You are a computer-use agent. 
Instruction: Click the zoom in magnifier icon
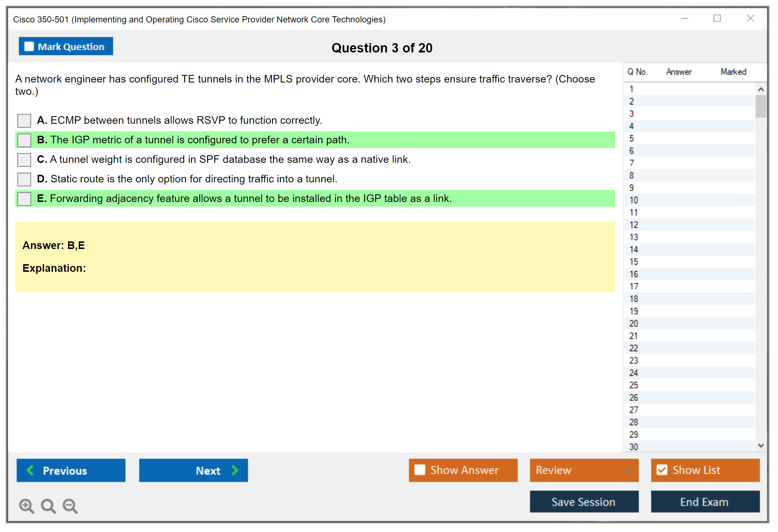pos(26,506)
